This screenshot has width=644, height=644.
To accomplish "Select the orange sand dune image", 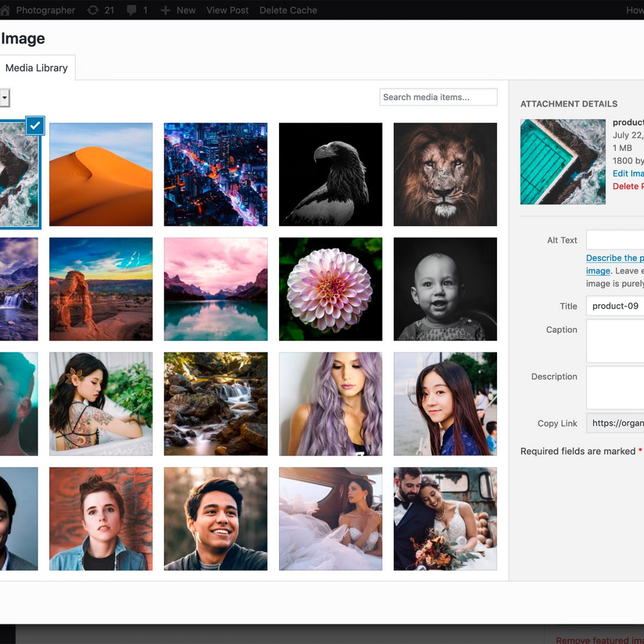I will [101, 174].
